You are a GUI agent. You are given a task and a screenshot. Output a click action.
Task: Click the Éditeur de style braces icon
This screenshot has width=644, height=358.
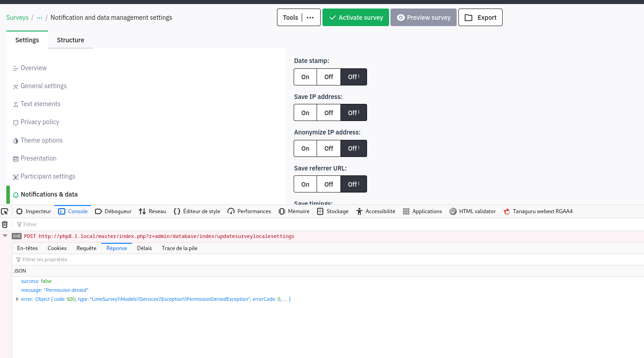click(177, 211)
